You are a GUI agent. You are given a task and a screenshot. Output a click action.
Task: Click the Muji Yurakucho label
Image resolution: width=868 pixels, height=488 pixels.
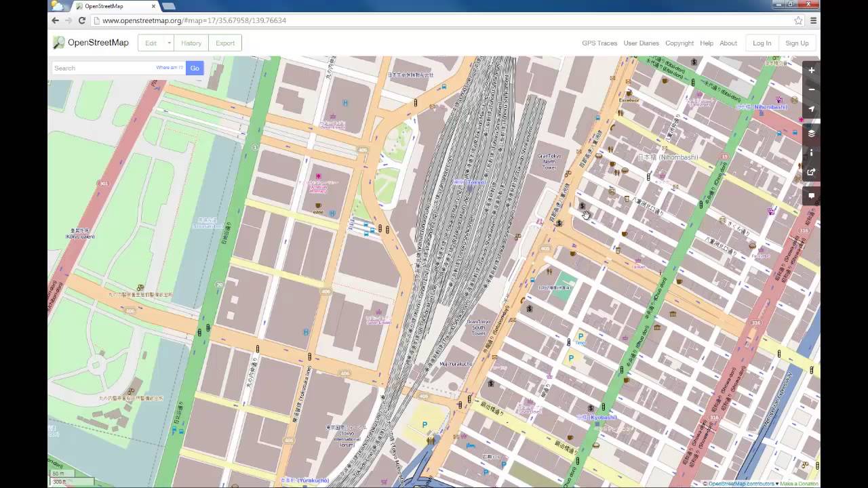(456, 364)
